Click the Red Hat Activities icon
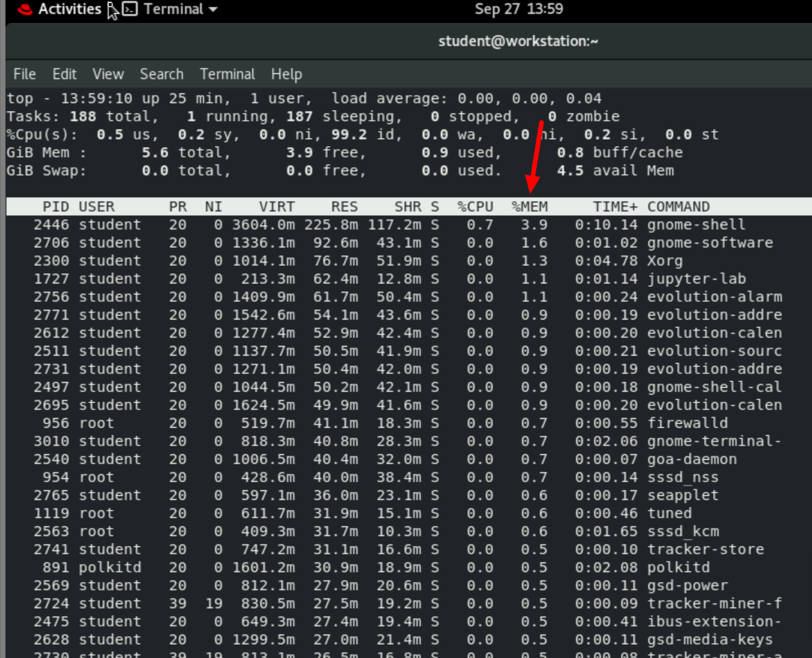812x658 pixels. [x=25, y=10]
